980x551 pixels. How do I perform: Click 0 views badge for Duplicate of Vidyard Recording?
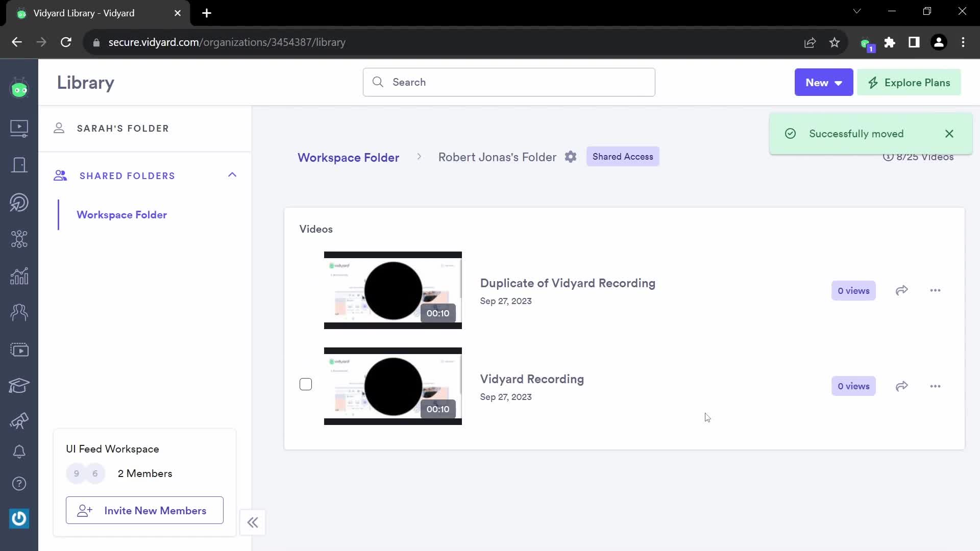(x=853, y=290)
